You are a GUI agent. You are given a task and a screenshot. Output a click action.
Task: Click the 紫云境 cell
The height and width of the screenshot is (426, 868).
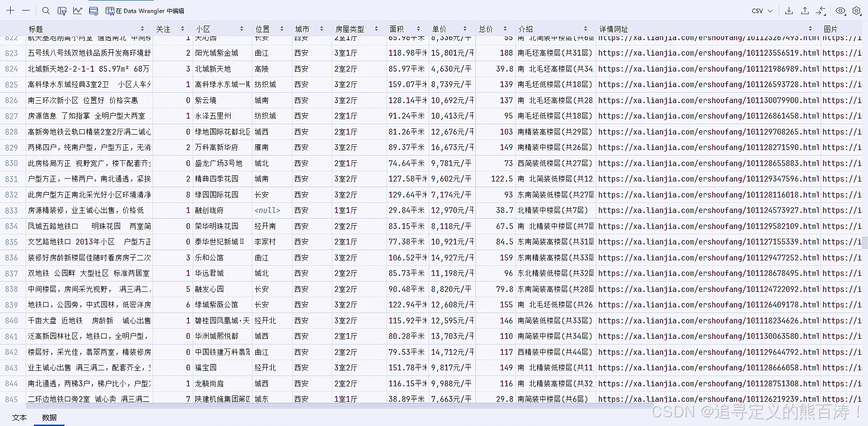pyautogui.click(x=222, y=101)
